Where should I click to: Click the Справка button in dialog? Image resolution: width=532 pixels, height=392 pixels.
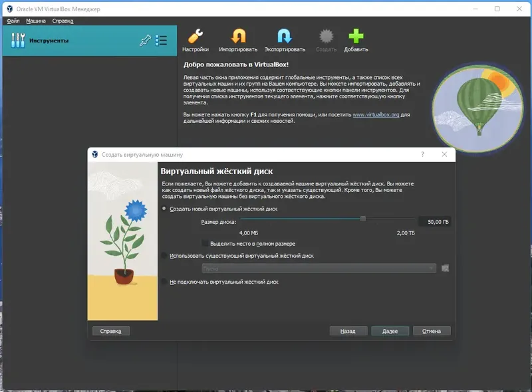click(x=110, y=332)
